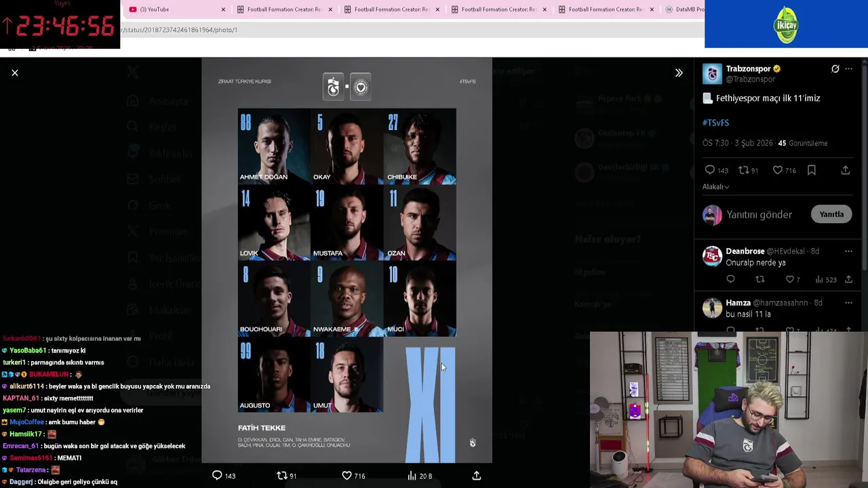
Task: Click reply icon with 143 below the photo
Action: pos(217,476)
